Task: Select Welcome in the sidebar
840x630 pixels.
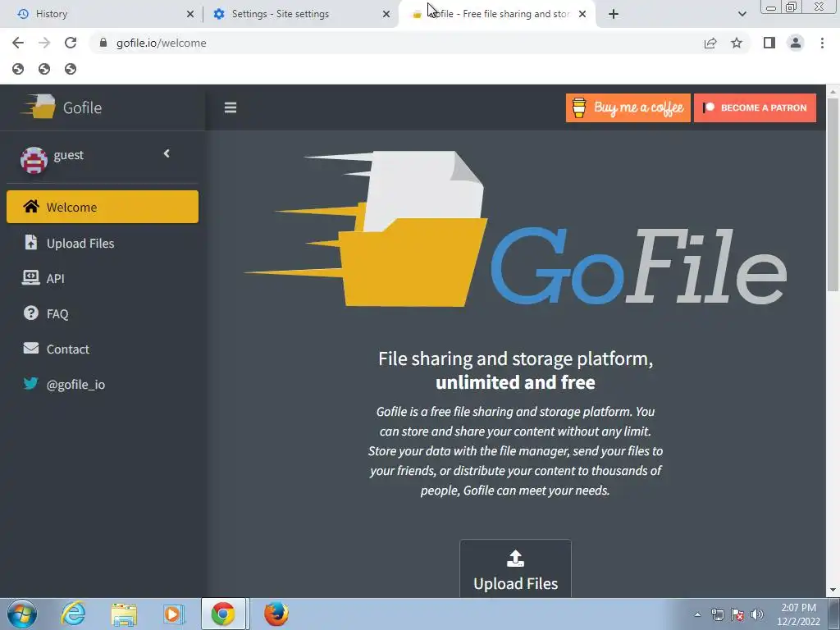Action: click(x=103, y=207)
